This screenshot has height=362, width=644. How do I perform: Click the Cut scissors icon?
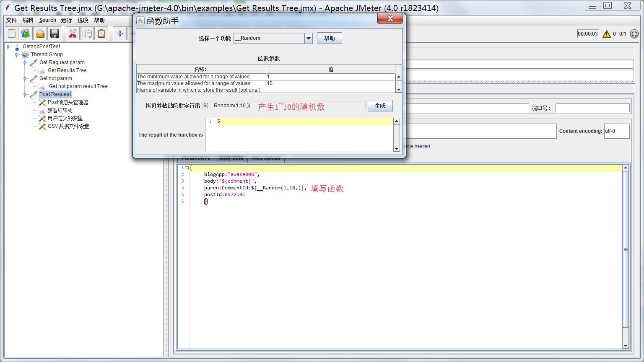coord(73,34)
